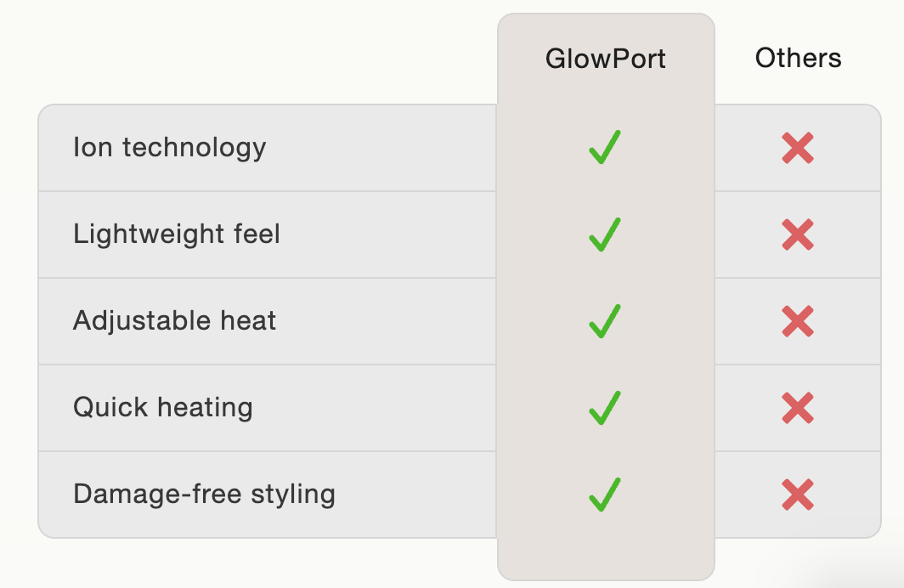
Task: Click the Adjustable heat feature label
Action: click(175, 321)
